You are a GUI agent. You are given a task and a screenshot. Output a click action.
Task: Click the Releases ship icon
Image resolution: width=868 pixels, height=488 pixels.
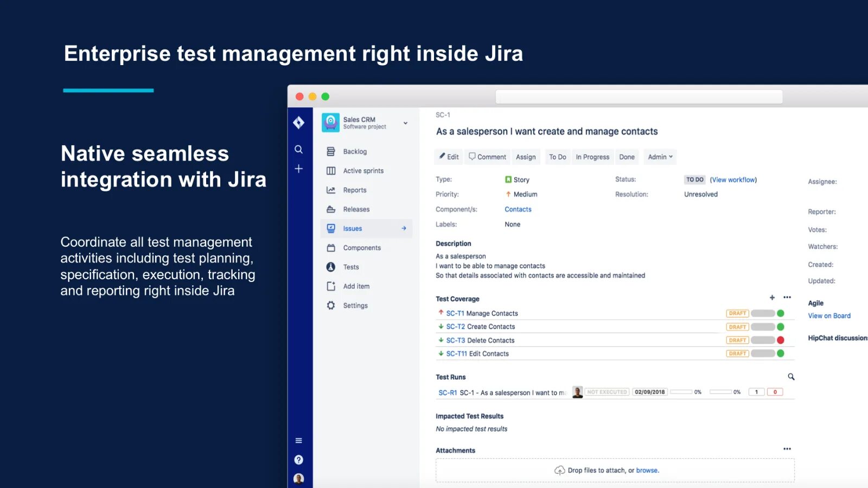[331, 209]
